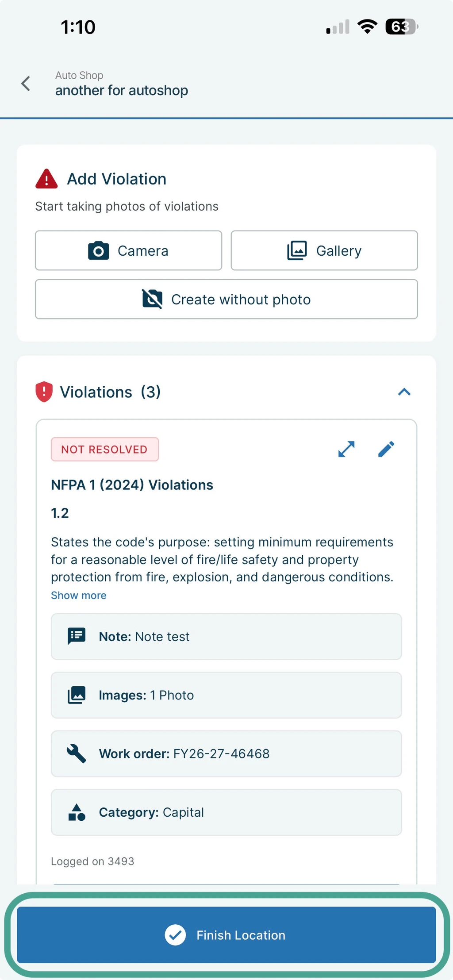Open Work order FY26-27-46468
The height and width of the screenshot is (980, 453).
pyautogui.click(x=226, y=753)
